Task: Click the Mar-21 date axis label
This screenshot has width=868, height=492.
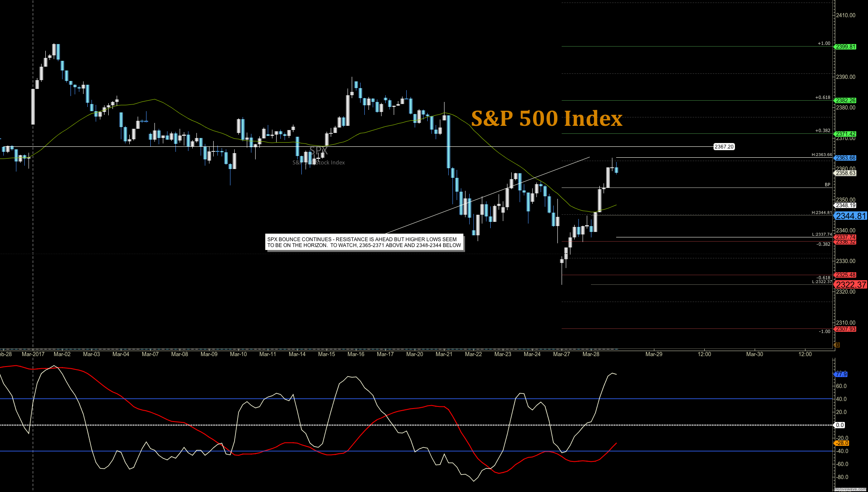Action: (x=444, y=354)
